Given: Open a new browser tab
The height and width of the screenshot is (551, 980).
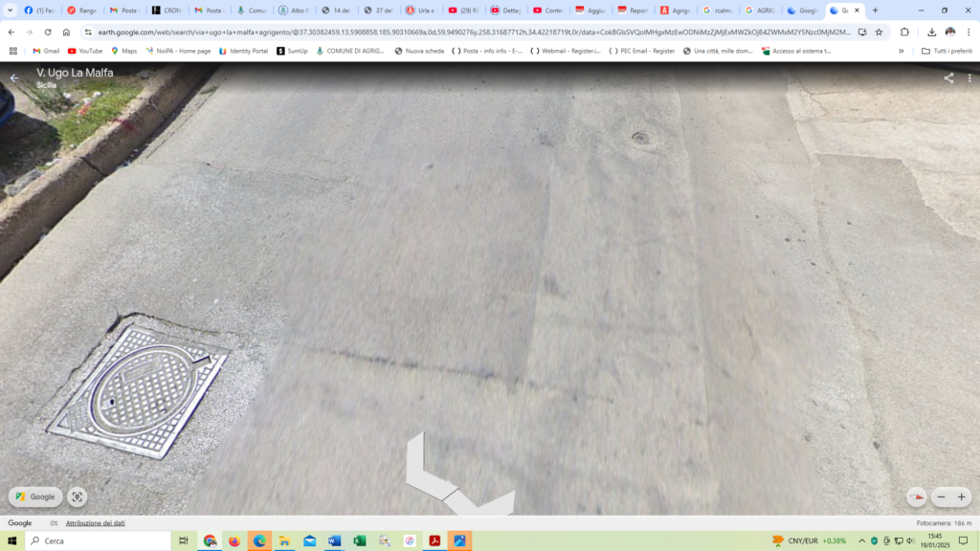Looking at the screenshot, I should click(875, 11).
